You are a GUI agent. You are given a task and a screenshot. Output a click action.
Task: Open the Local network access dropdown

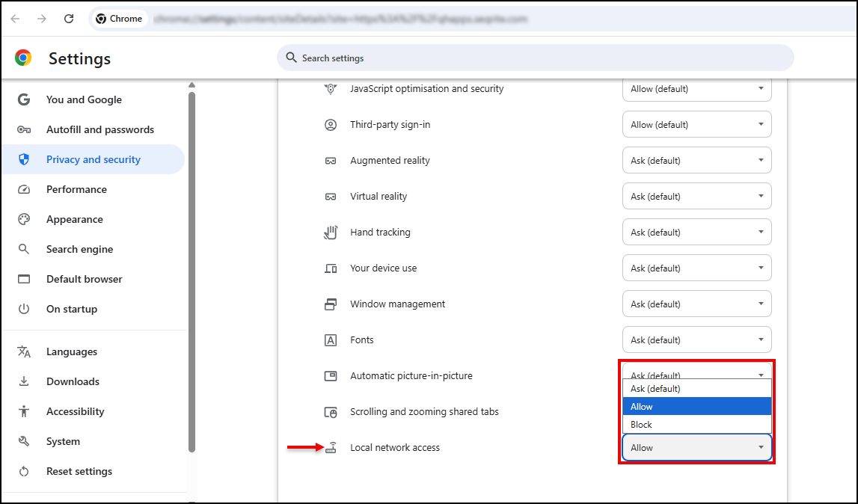(x=696, y=448)
